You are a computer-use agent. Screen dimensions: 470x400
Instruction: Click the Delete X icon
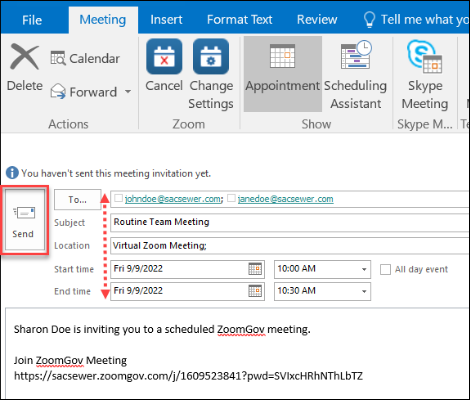24,57
